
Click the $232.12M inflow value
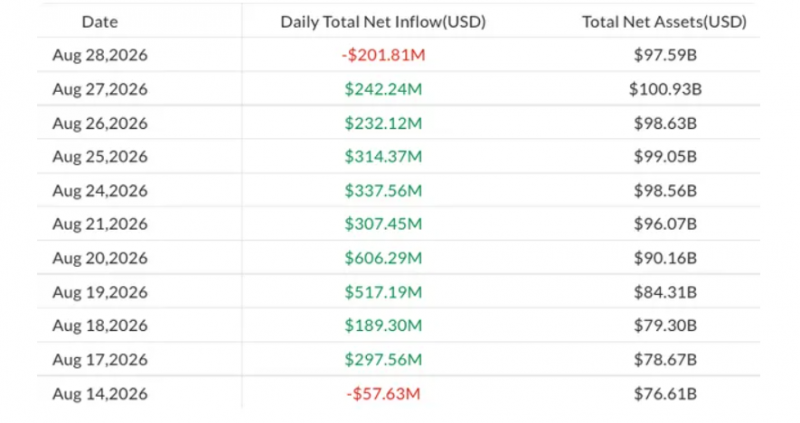pyautogui.click(x=383, y=123)
